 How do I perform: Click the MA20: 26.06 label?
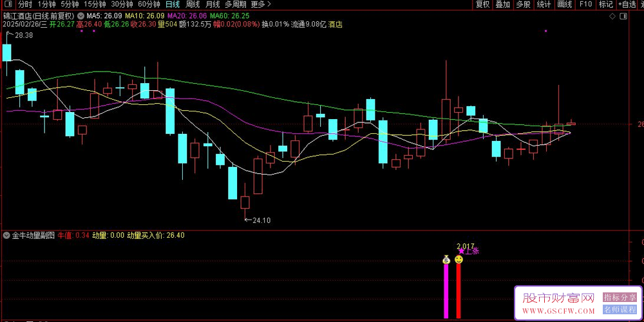[x=187, y=16]
